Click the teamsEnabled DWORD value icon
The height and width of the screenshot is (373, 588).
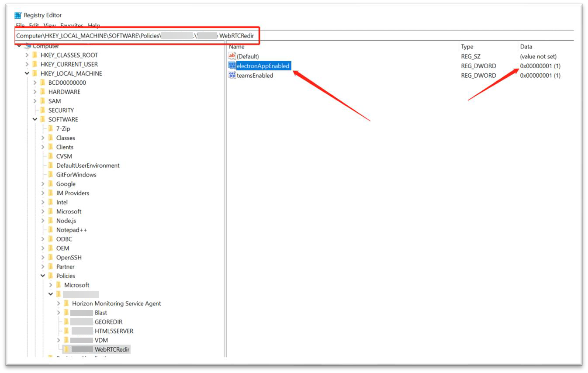pyautogui.click(x=232, y=76)
